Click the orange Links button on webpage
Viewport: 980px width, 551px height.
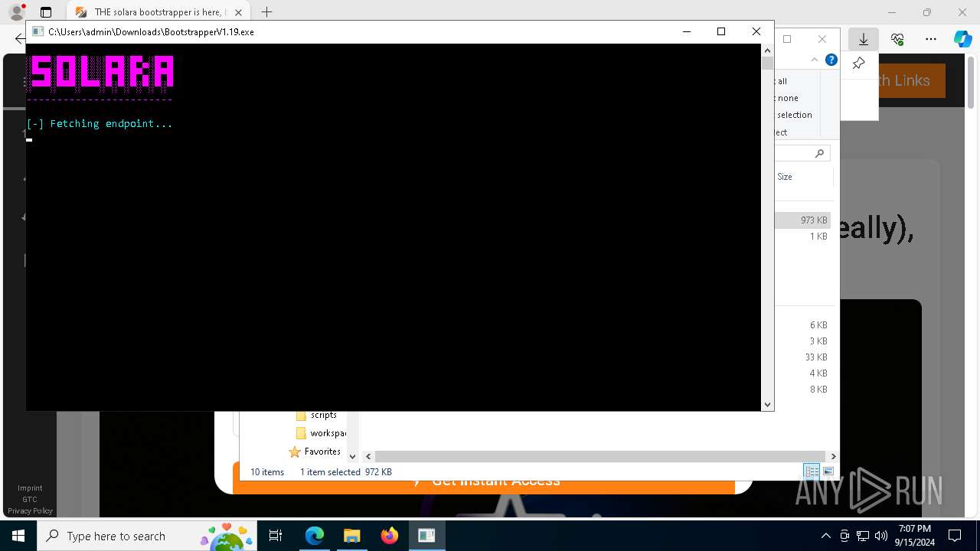click(x=912, y=80)
